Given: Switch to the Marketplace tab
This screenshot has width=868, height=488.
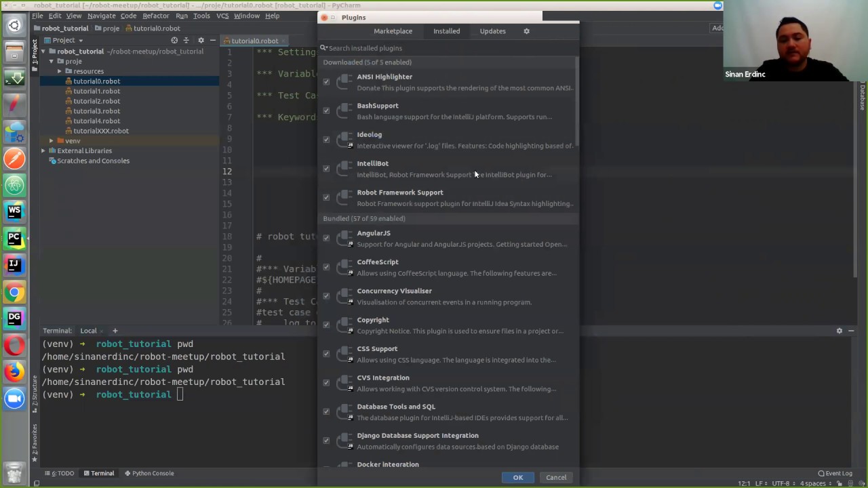Looking at the screenshot, I should (x=393, y=31).
